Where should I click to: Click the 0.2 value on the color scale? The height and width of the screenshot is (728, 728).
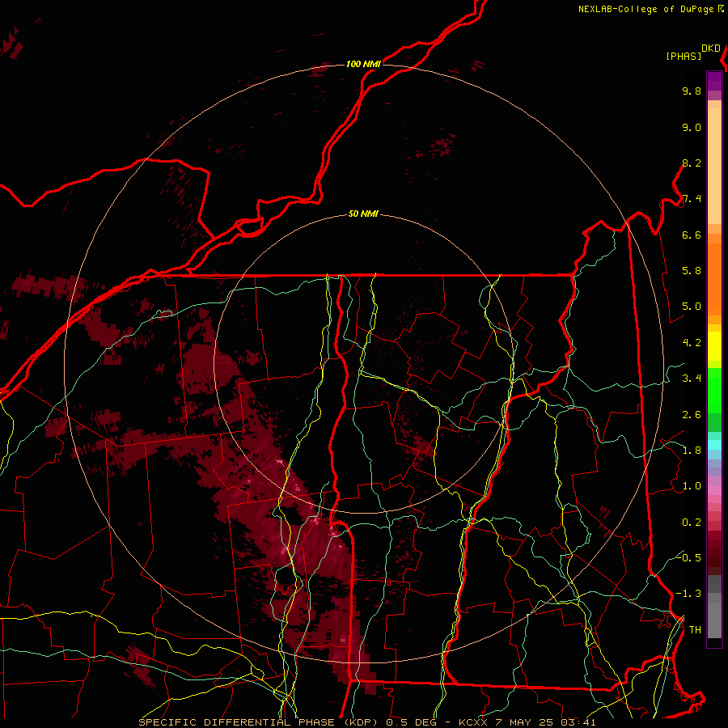(x=692, y=522)
